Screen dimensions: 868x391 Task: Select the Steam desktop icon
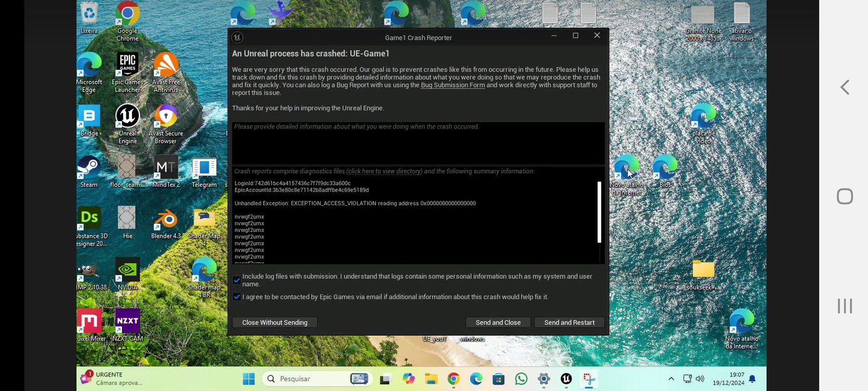[89, 172]
